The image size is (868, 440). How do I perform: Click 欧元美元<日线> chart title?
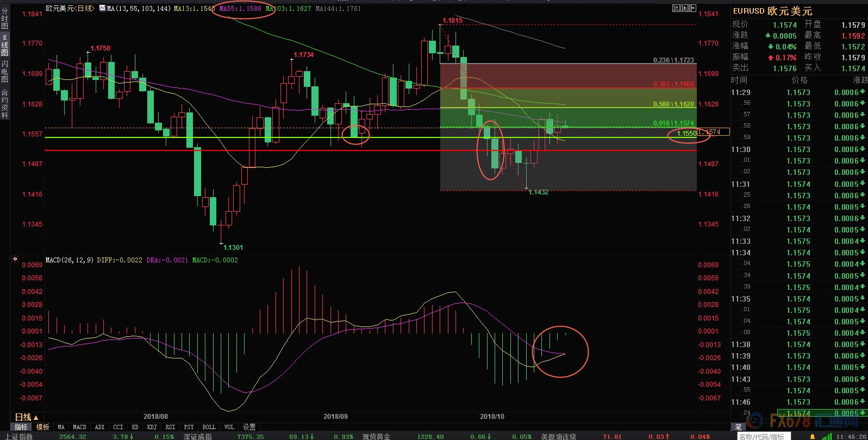pos(70,8)
